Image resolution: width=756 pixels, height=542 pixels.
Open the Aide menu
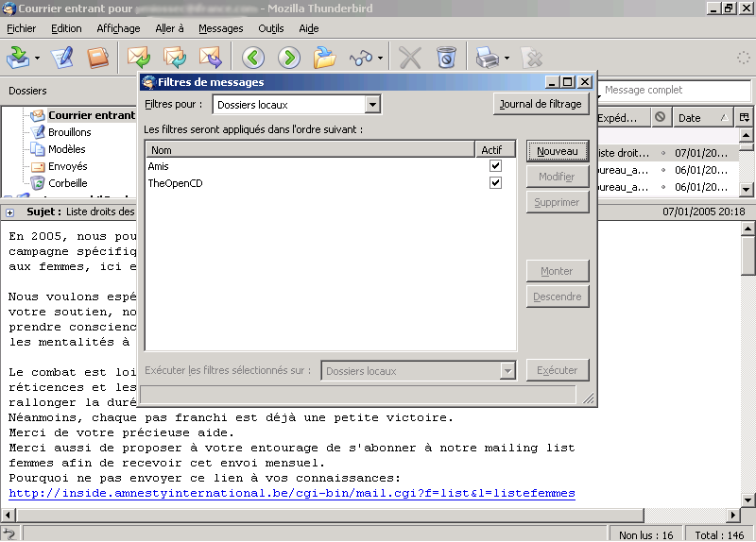pyautogui.click(x=309, y=28)
